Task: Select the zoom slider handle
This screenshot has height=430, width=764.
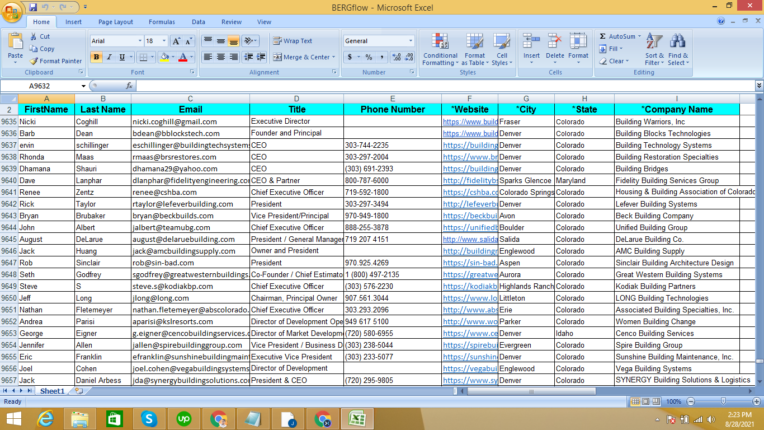Action: [x=723, y=401]
